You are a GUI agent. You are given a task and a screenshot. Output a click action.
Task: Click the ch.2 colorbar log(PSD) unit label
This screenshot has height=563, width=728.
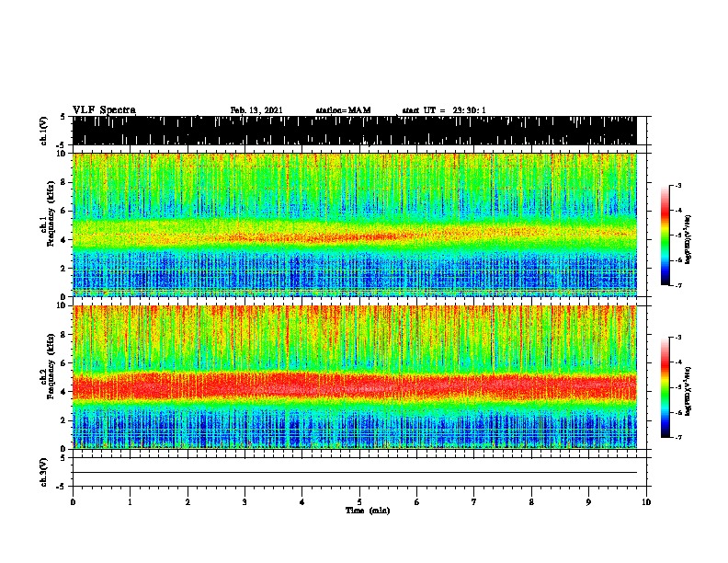[x=688, y=392]
